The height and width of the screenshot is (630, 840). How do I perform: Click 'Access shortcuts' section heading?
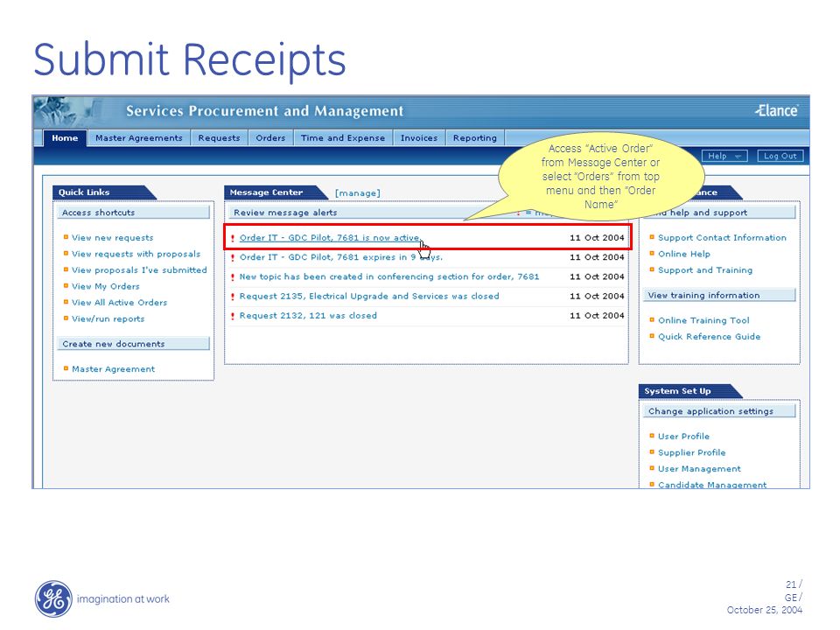pos(133,213)
